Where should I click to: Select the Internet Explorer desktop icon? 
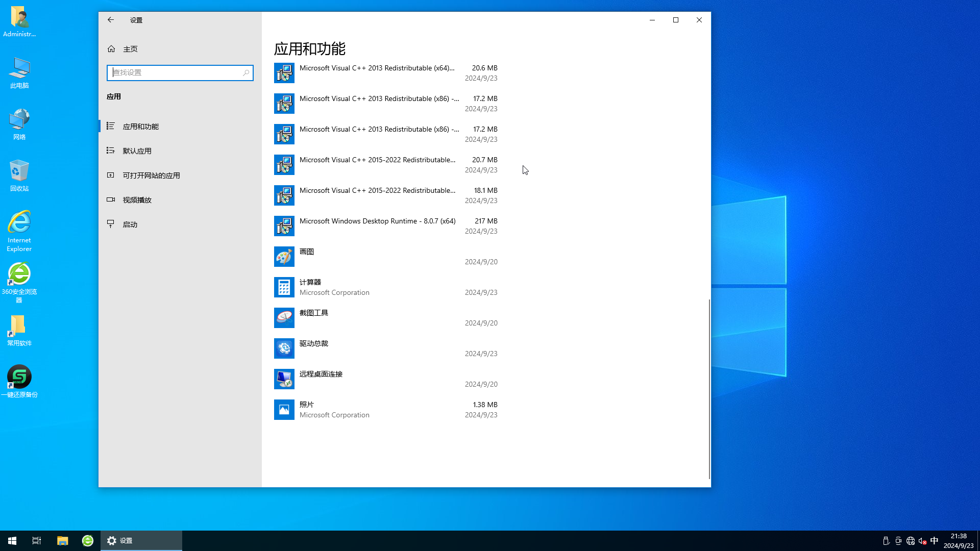coord(19,231)
